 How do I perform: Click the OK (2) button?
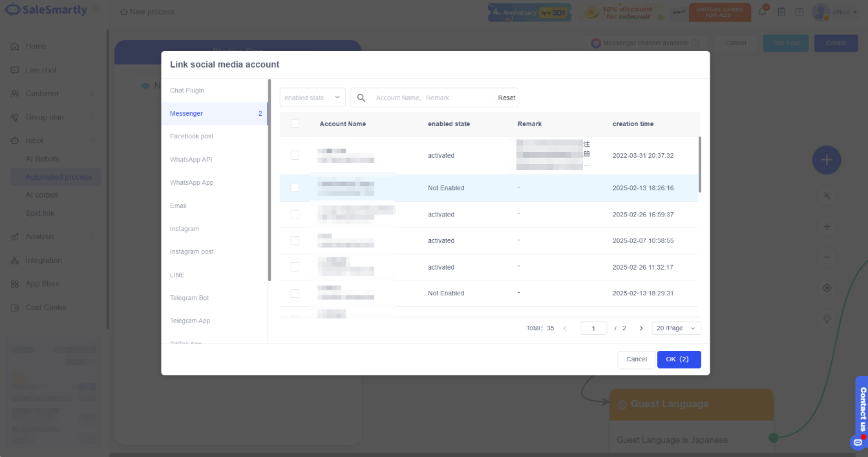pos(679,359)
